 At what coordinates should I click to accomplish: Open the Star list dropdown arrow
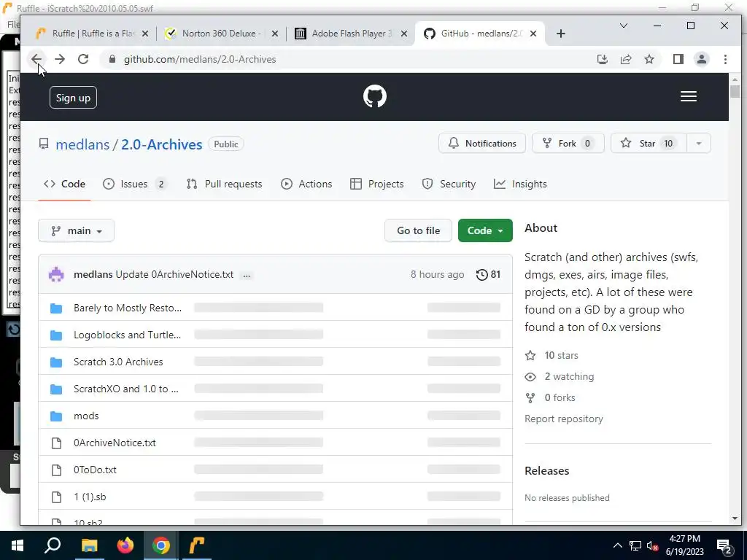pos(698,144)
